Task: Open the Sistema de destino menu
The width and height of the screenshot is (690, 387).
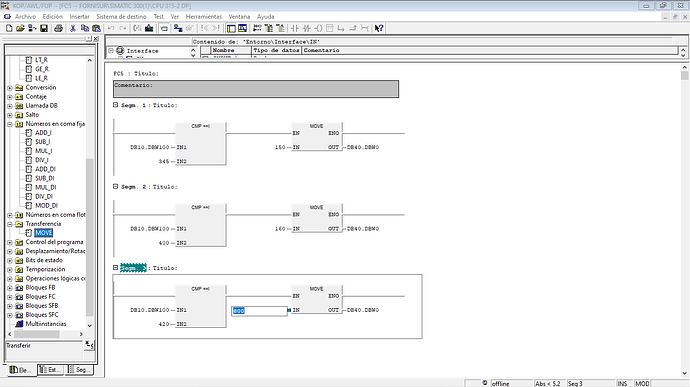Action: (121, 17)
